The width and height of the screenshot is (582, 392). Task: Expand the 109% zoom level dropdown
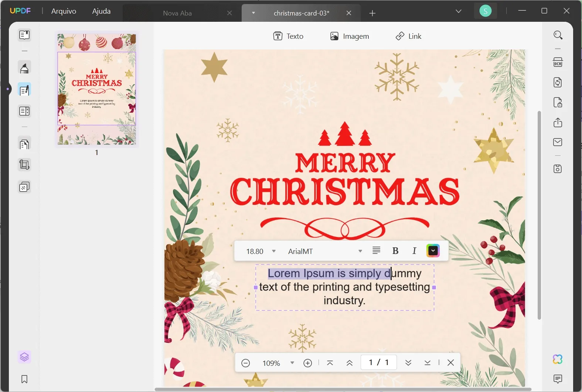(292, 363)
